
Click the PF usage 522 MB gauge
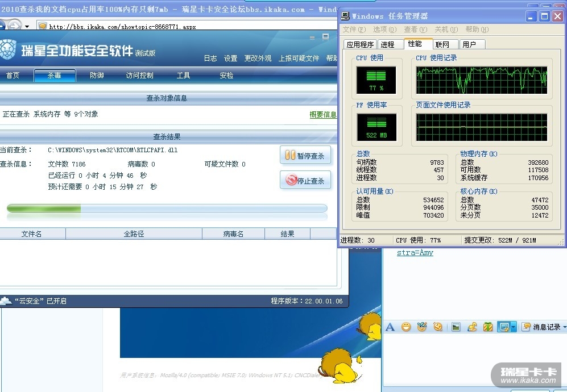[x=376, y=127]
